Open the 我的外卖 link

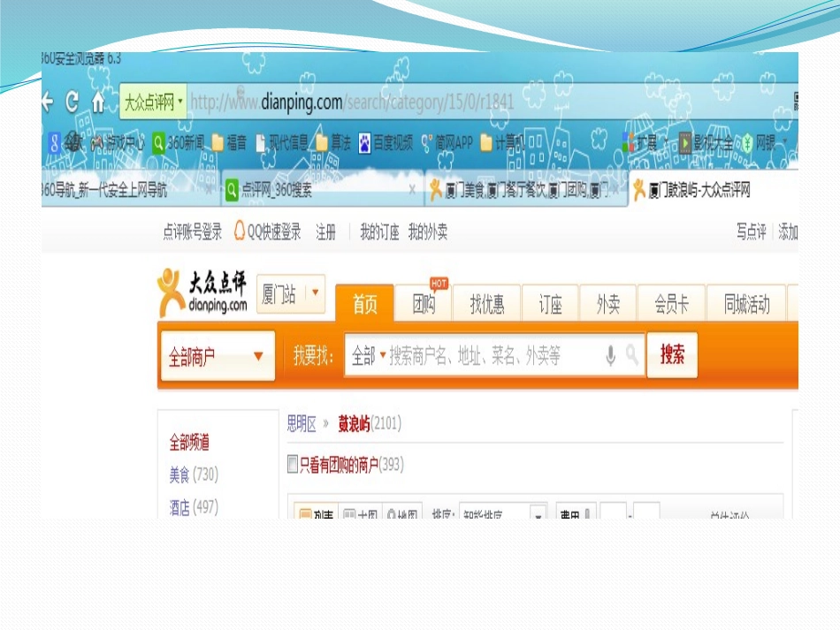pos(427,232)
